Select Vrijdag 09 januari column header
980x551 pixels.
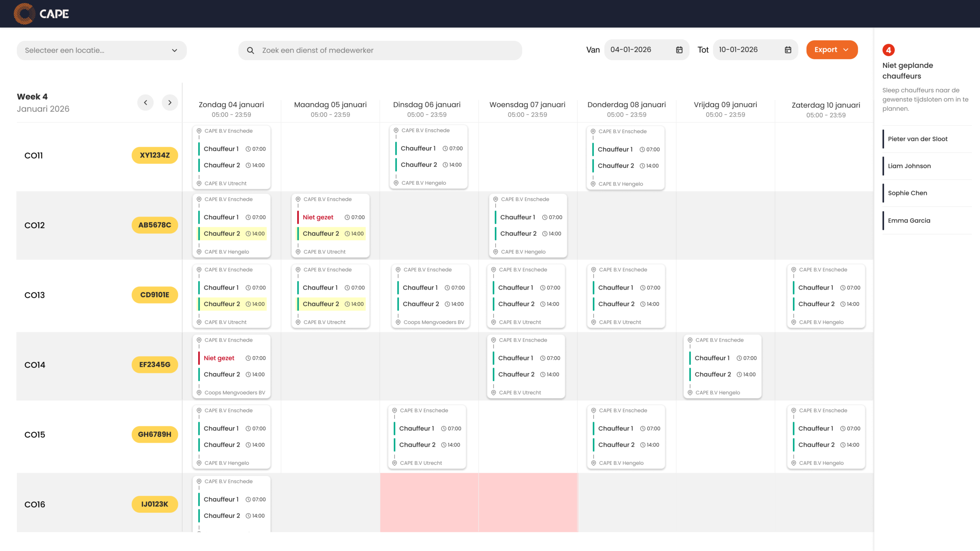[x=725, y=105]
